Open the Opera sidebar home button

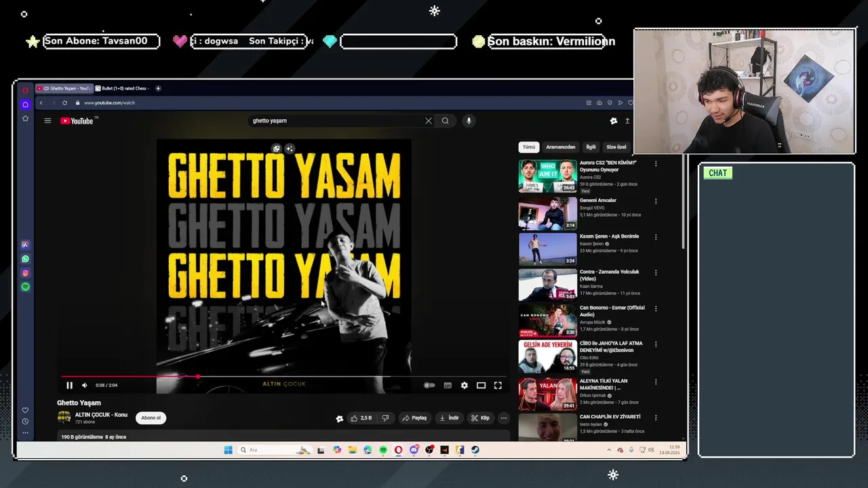(25, 104)
